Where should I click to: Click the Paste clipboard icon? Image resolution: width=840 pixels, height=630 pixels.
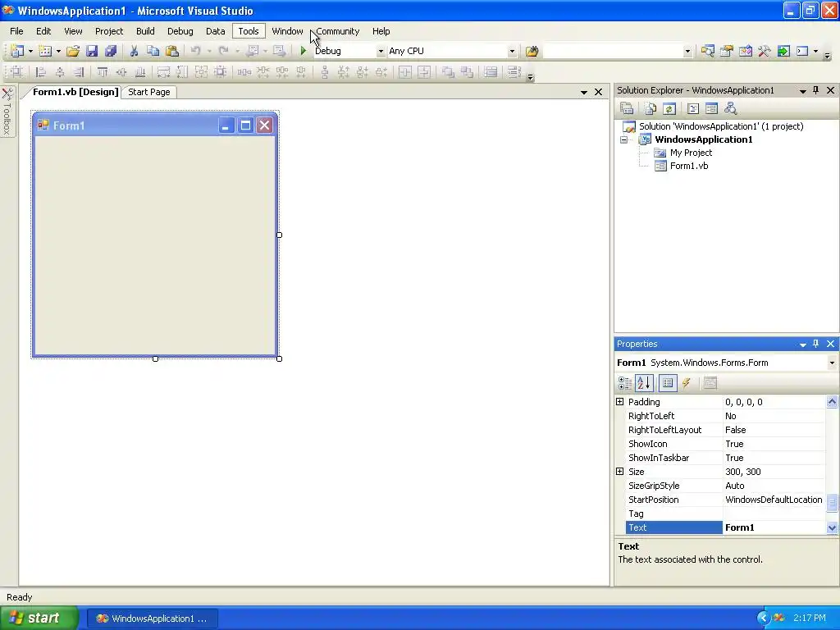(172, 51)
